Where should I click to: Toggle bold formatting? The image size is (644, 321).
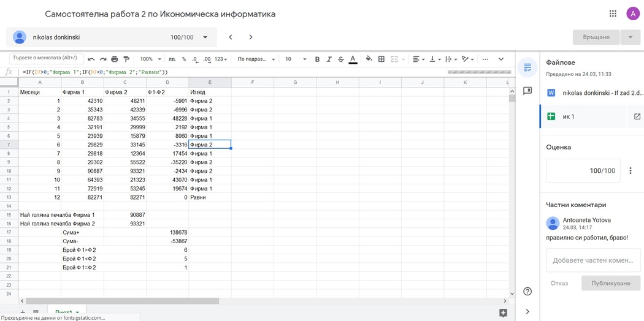317,59
